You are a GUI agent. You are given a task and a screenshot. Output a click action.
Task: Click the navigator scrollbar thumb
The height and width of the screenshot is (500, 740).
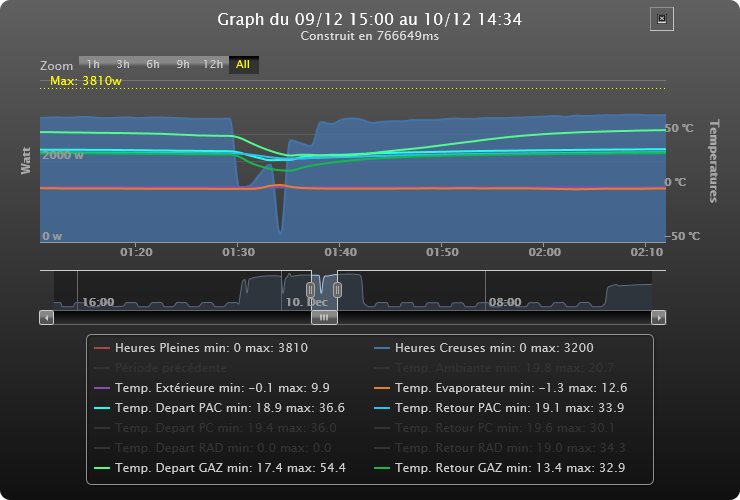coord(324,317)
